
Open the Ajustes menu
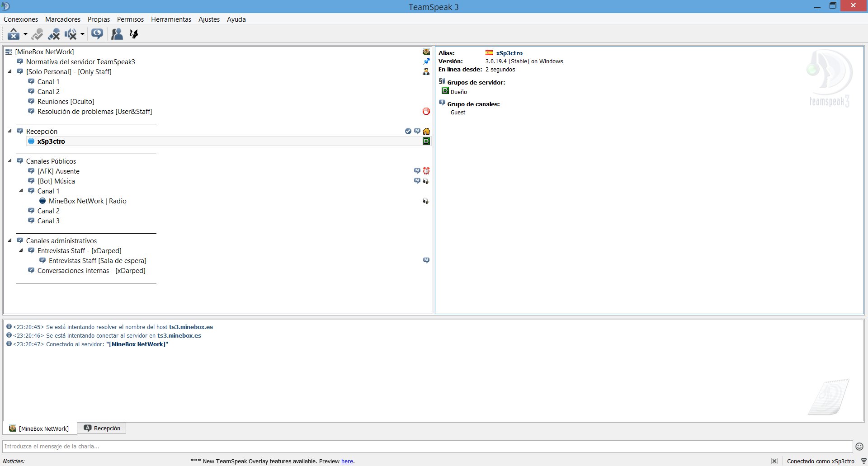(x=209, y=19)
